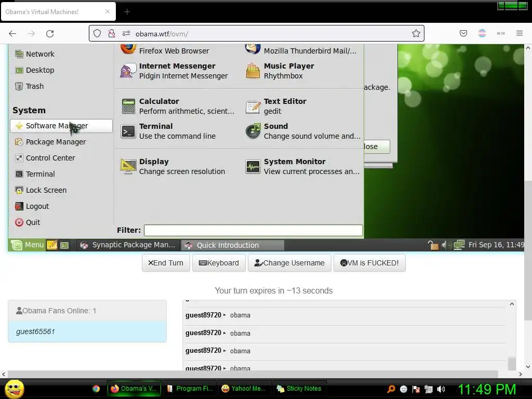Click the VM is FUCKED! button
The height and width of the screenshot is (399, 532).
pyautogui.click(x=369, y=263)
